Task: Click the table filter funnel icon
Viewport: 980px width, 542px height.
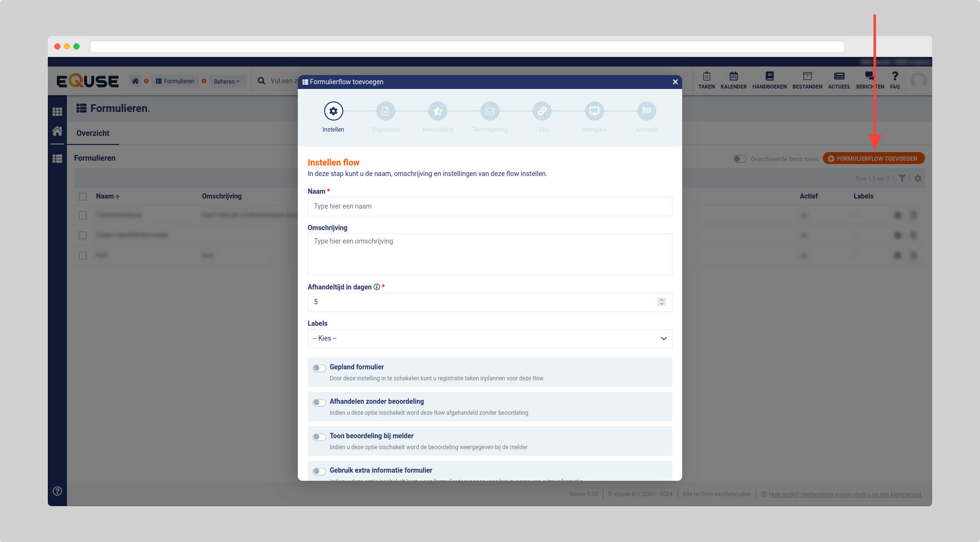Action: (x=902, y=178)
